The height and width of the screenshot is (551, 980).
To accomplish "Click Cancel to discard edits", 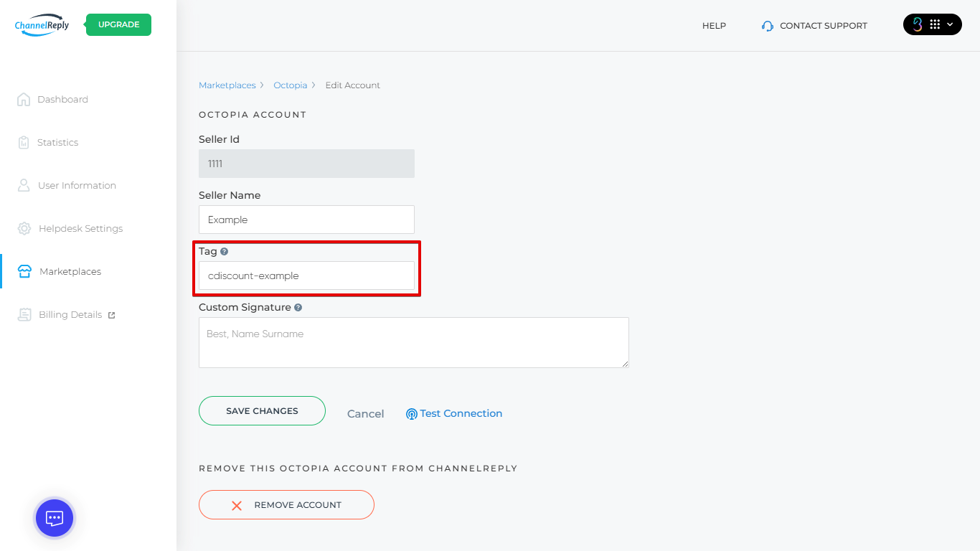I will click(x=365, y=414).
